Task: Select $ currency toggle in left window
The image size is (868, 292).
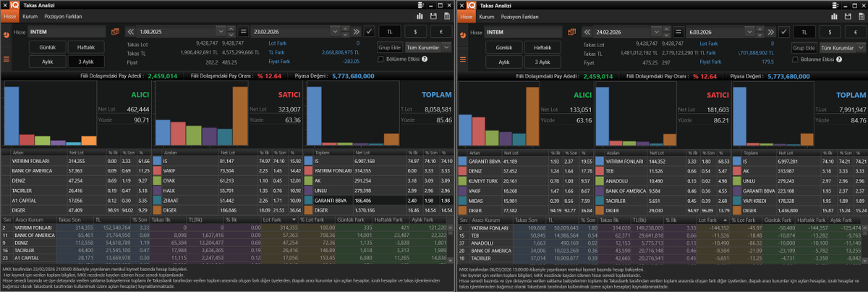Action: pos(415,32)
